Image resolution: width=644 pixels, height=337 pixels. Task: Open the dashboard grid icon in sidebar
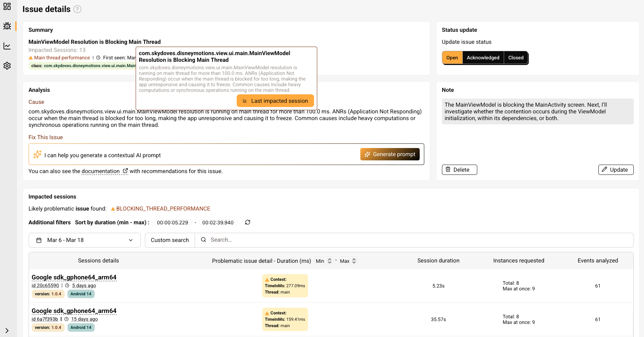pos(7,6)
